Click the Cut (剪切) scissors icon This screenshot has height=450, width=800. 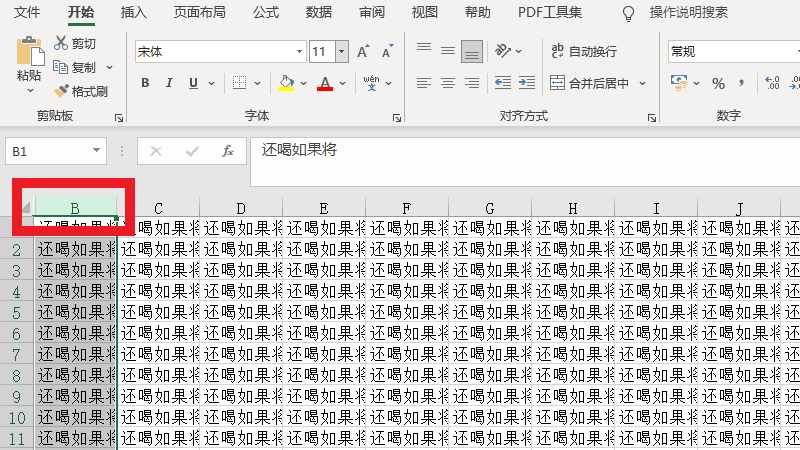[x=62, y=44]
